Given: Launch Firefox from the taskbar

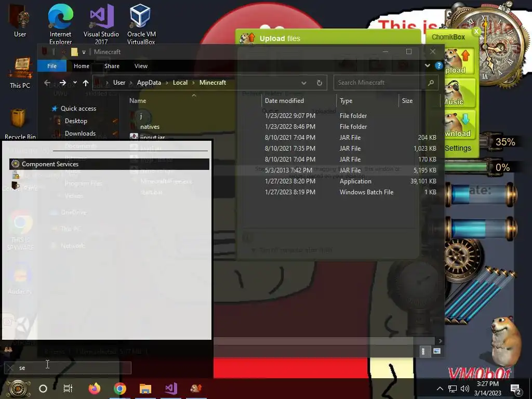Looking at the screenshot, I should coord(95,389).
